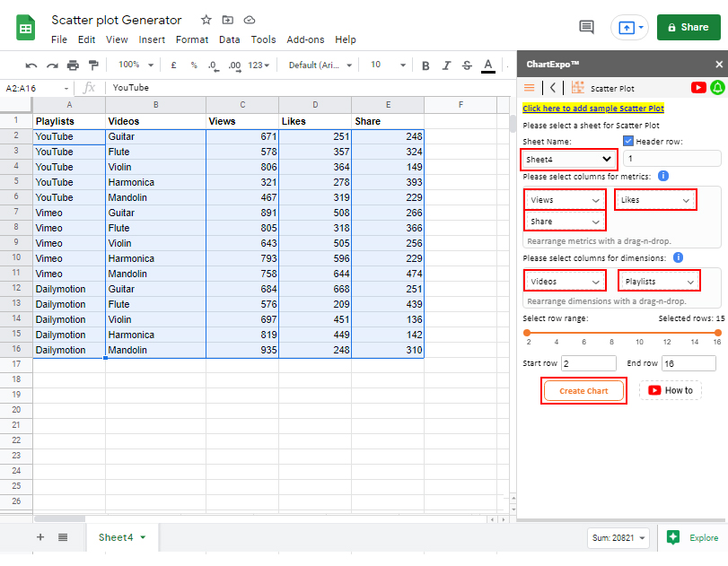This screenshot has height=566, width=728.
Task: Select the Harmonica cell in row 10
Action: 155,258
